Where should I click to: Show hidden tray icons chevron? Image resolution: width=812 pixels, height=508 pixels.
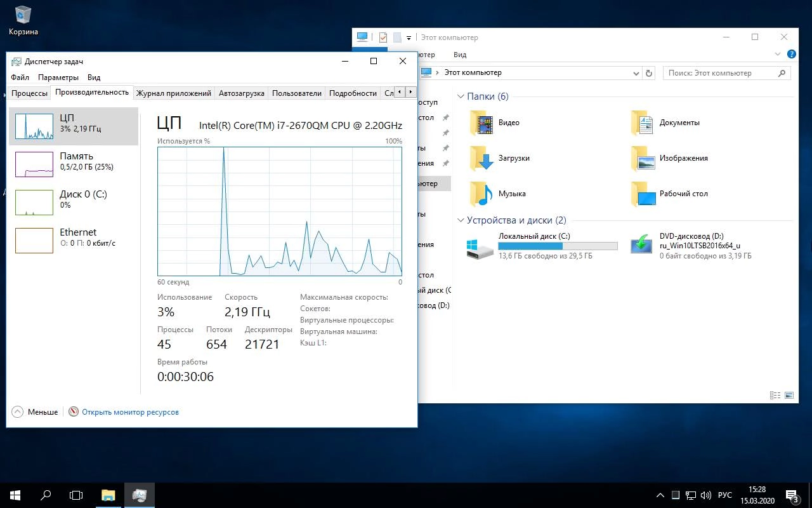(x=660, y=495)
